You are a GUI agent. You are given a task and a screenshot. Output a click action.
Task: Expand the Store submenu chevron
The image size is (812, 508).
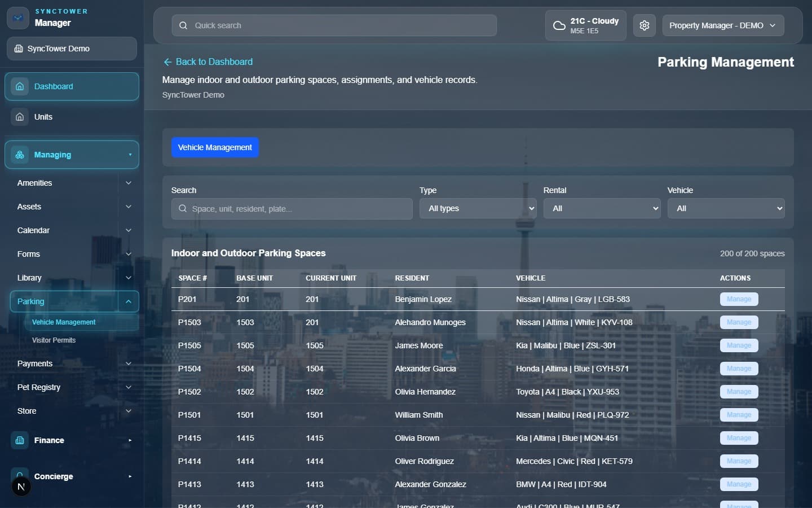click(x=129, y=411)
